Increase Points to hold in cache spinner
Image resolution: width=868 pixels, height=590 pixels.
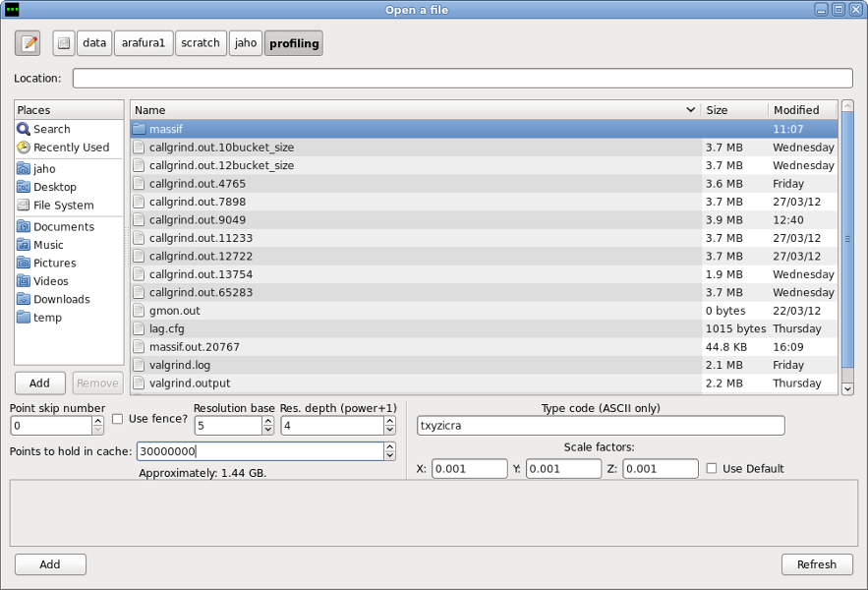[x=389, y=447]
